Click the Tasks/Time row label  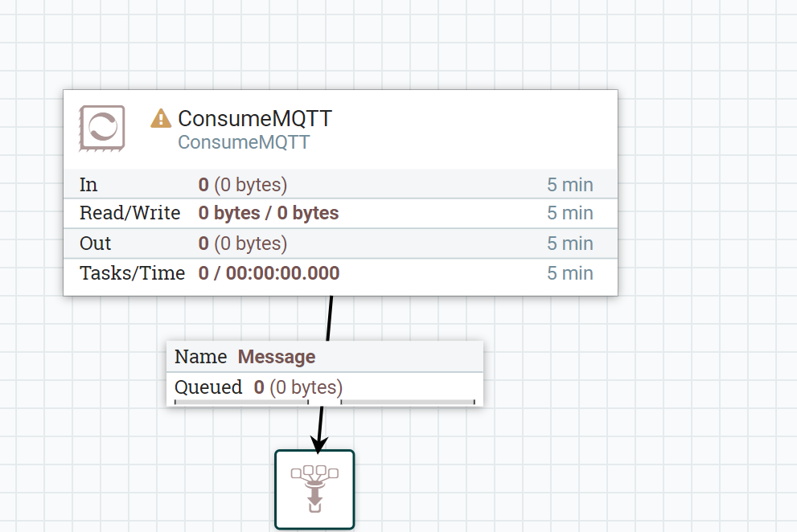click(x=132, y=273)
